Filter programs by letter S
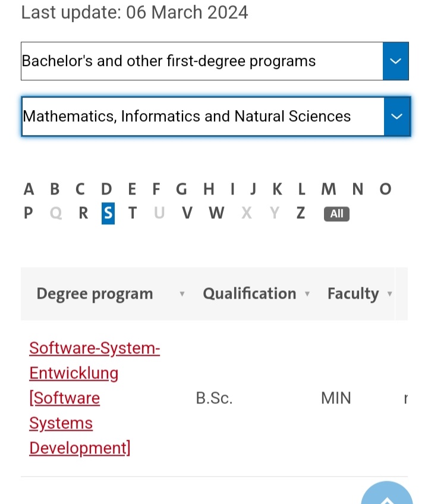Image resolution: width=428 pixels, height=504 pixels. [108, 213]
